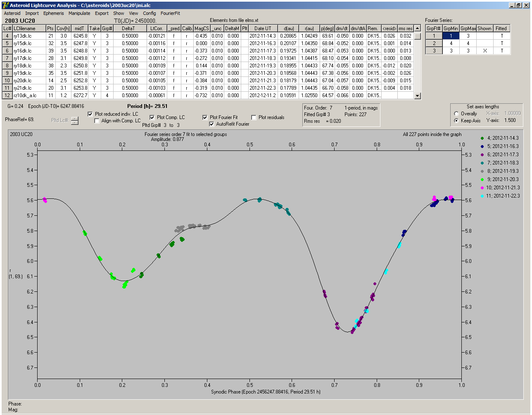Click the rms res column header
532x415 pixels.
(405, 29)
